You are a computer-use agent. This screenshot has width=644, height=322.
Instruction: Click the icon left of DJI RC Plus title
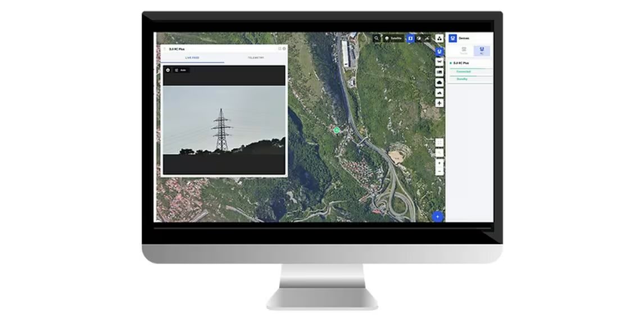165,49
